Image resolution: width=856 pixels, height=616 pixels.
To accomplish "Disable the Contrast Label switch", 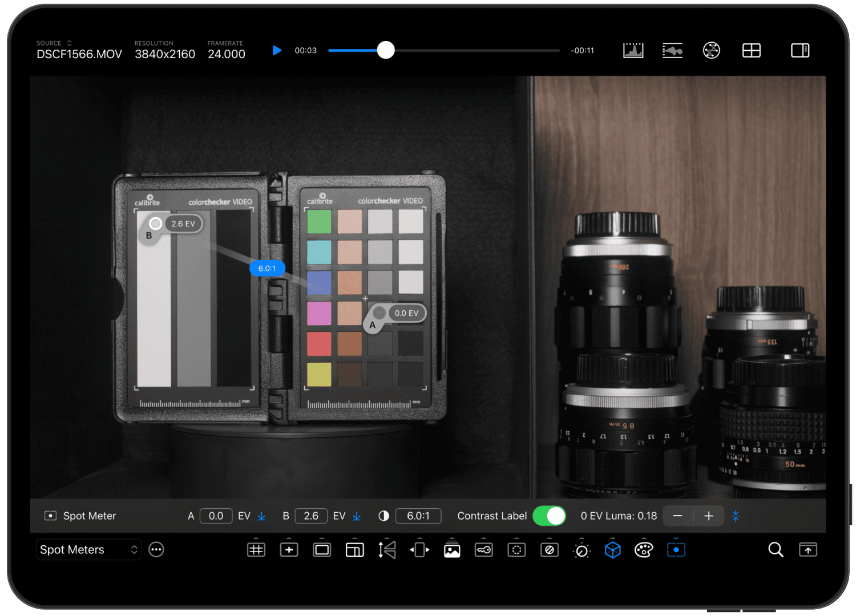I will tap(548, 516).
